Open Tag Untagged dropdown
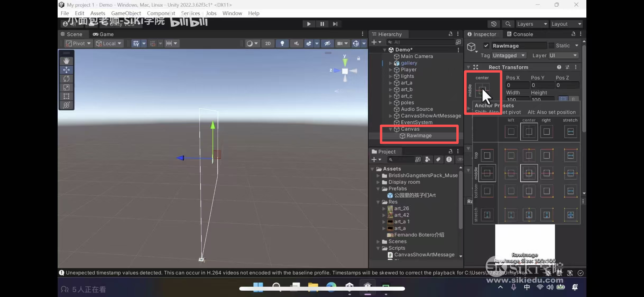This screenshot has width=644, height=297. 509,55
